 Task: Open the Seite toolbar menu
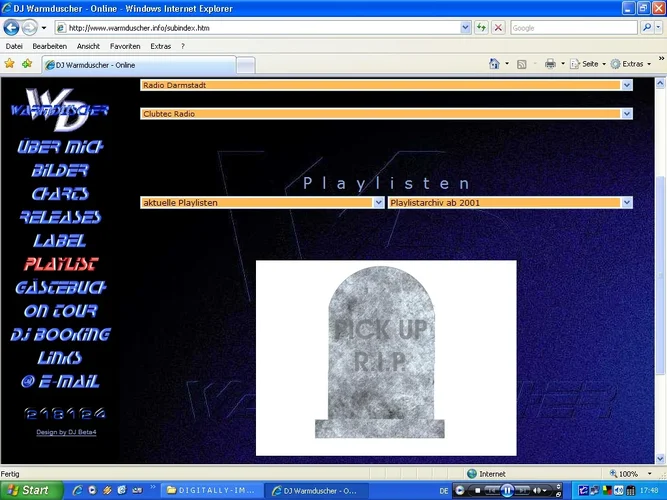pyautogui.click(x=588, y=64)
